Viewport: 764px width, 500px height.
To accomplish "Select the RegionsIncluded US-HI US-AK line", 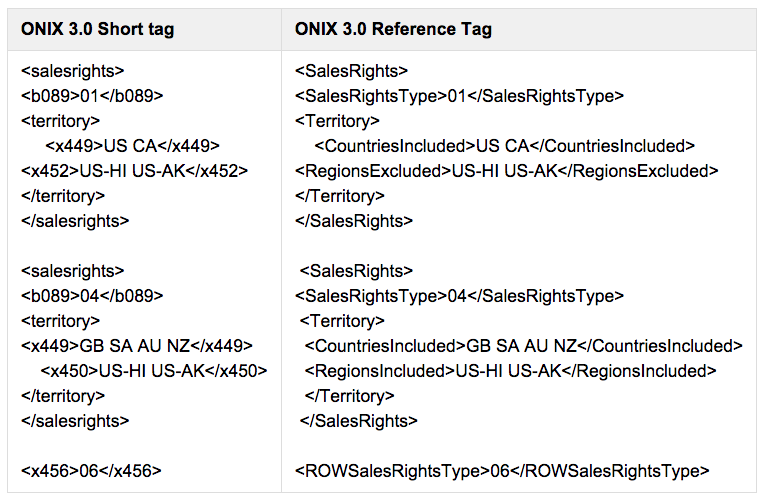I will (x=511, y=371).
